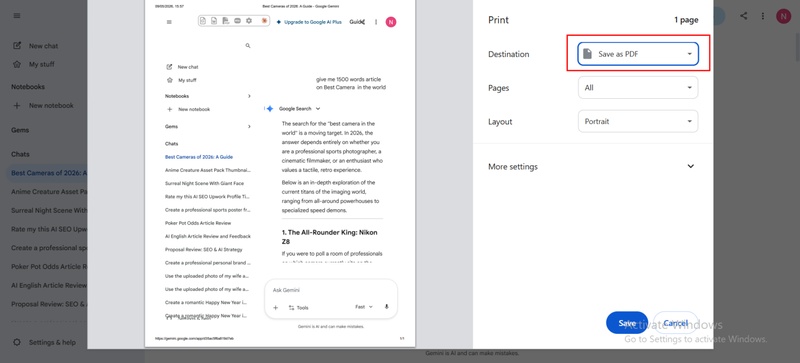The height and width of the screenshot is (363, 800).
Task: Click the Print dialog title text
Action: 498,20
